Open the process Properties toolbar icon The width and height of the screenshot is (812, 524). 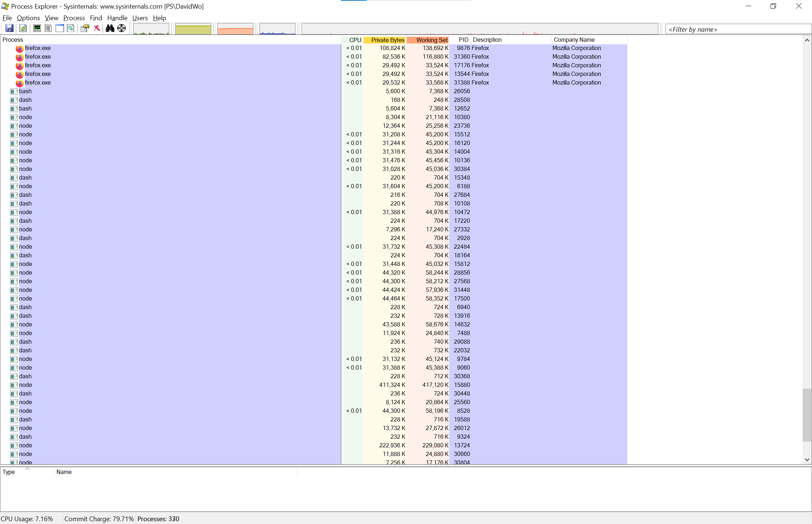pyautogui.click(x=85, y=28)
